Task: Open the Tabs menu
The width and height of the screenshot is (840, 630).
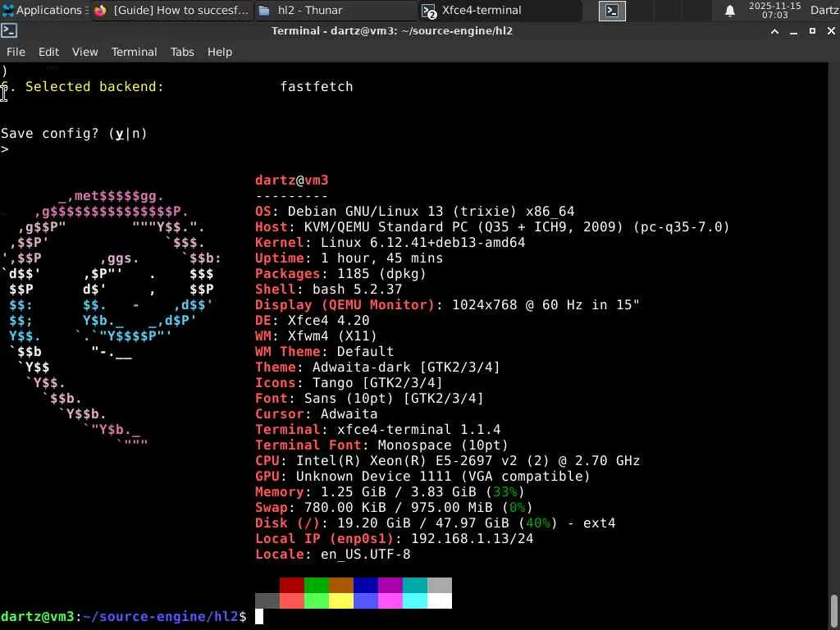Action: 182,52
